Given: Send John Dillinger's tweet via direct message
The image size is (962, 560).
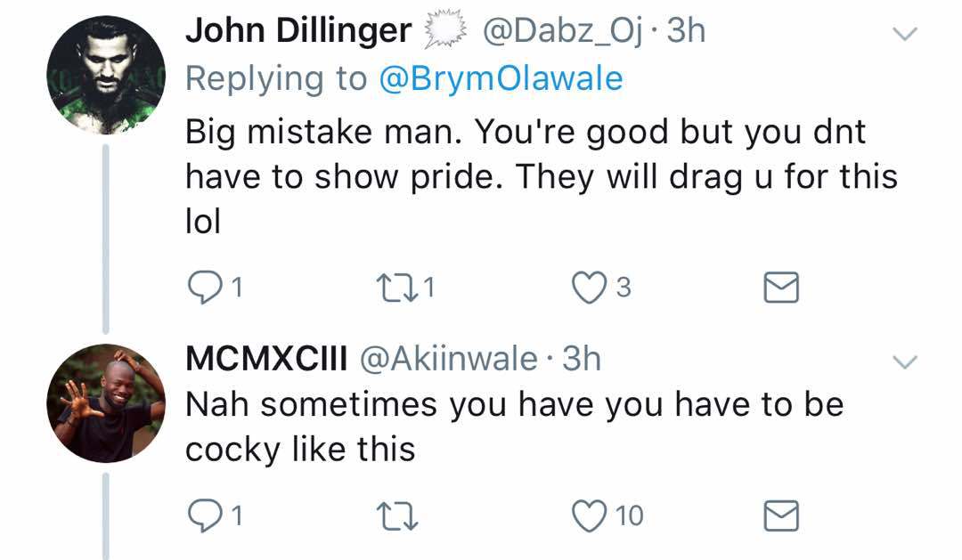Looking at the screenshot, I should coord(781,287).
